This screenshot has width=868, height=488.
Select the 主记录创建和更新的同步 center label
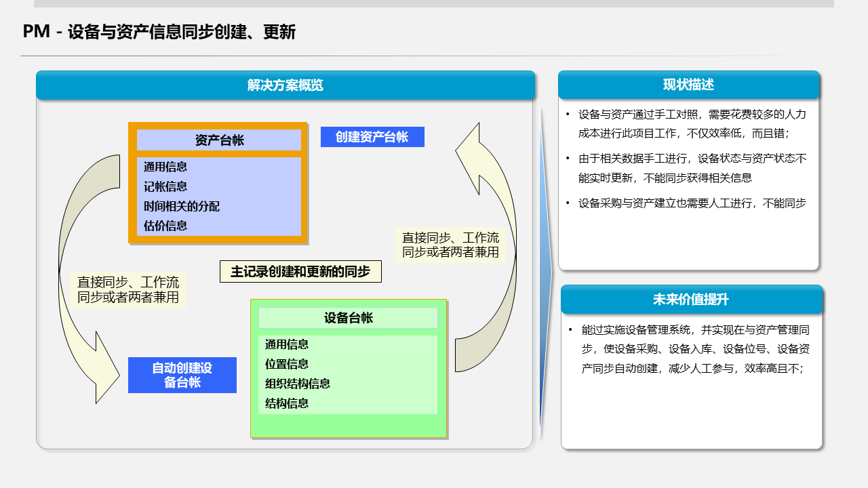pos(300,272)
